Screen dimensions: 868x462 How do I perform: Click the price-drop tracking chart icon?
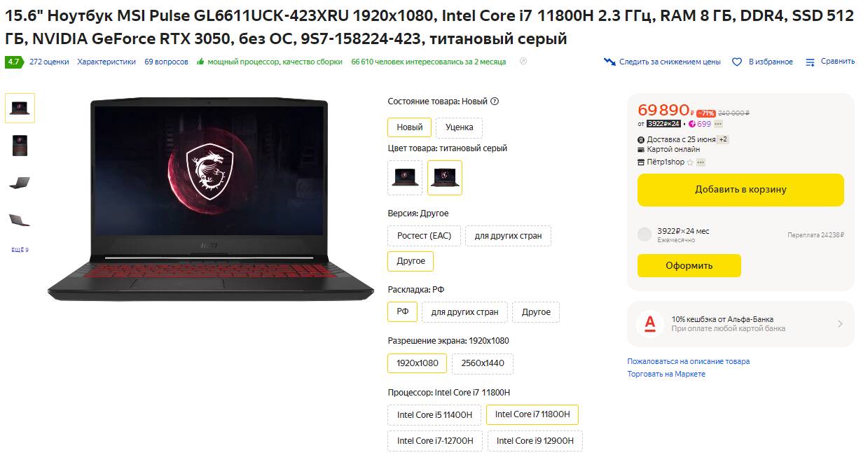[609, 62]
